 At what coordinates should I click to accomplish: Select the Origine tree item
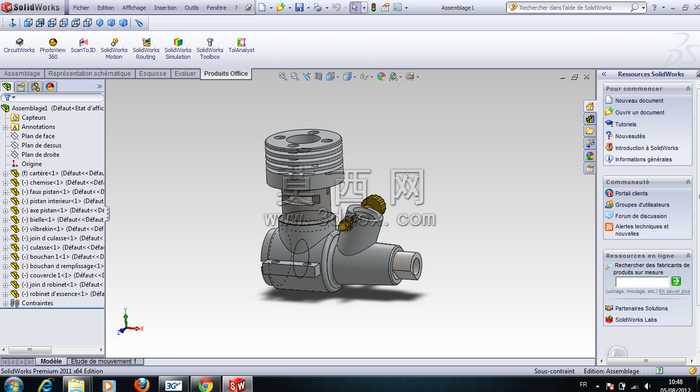coord(32,164)
